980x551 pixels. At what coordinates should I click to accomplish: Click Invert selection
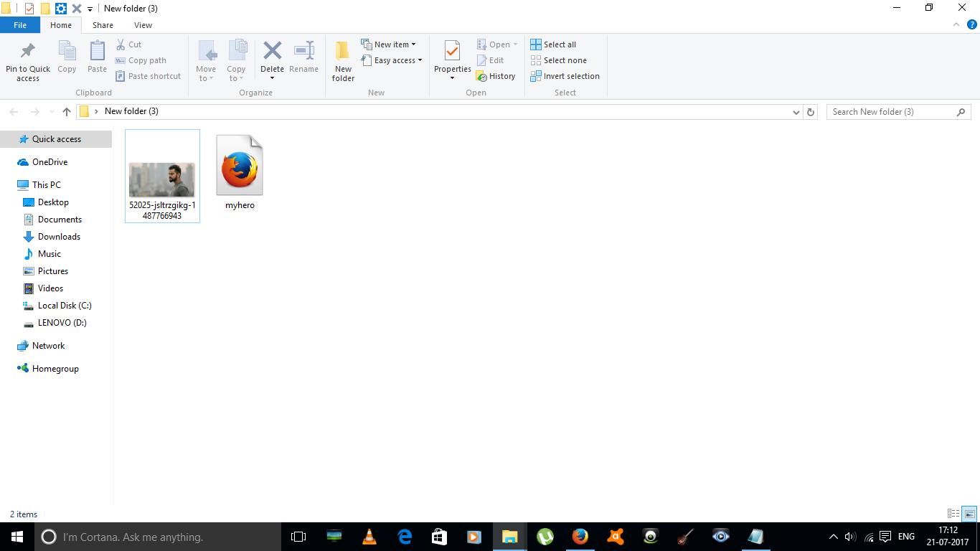(x=565, y=76)
